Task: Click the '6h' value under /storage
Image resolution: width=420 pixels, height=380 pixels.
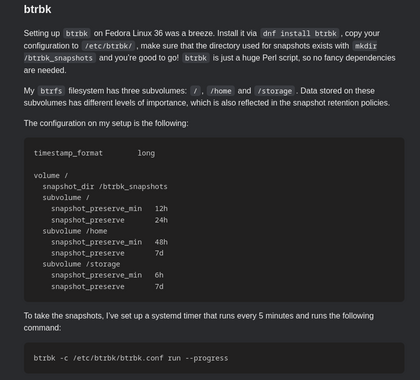Action: [x=159, y=275]
